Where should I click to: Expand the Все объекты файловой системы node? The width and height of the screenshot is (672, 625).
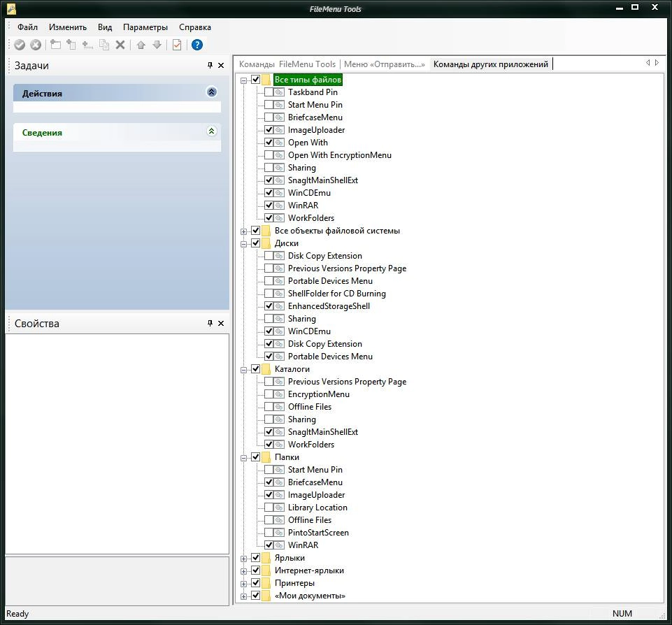(244, 231)
